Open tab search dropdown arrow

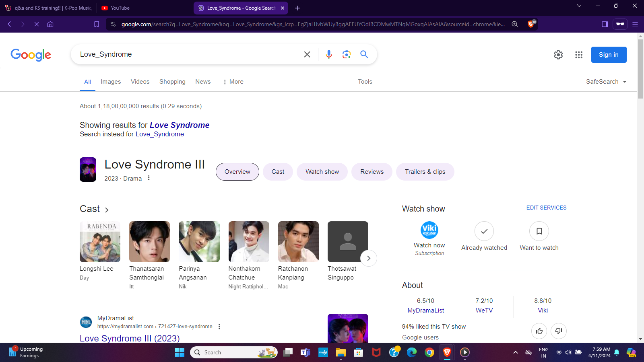pos(579,6)
